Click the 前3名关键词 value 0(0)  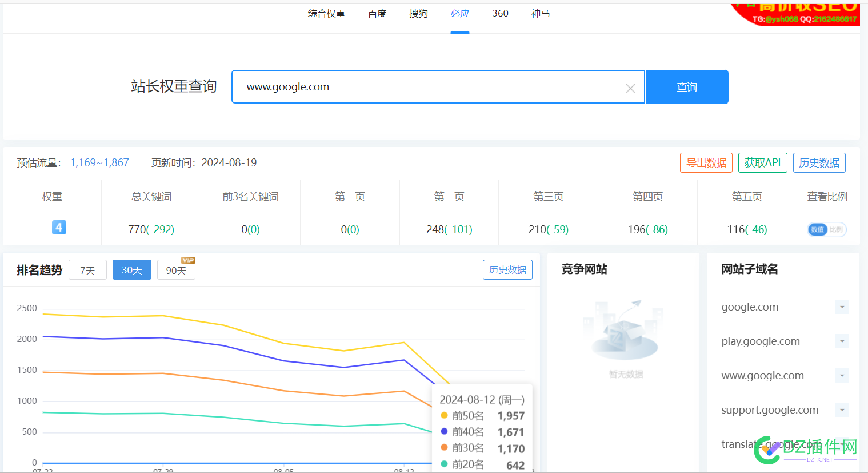coord(250,229)
